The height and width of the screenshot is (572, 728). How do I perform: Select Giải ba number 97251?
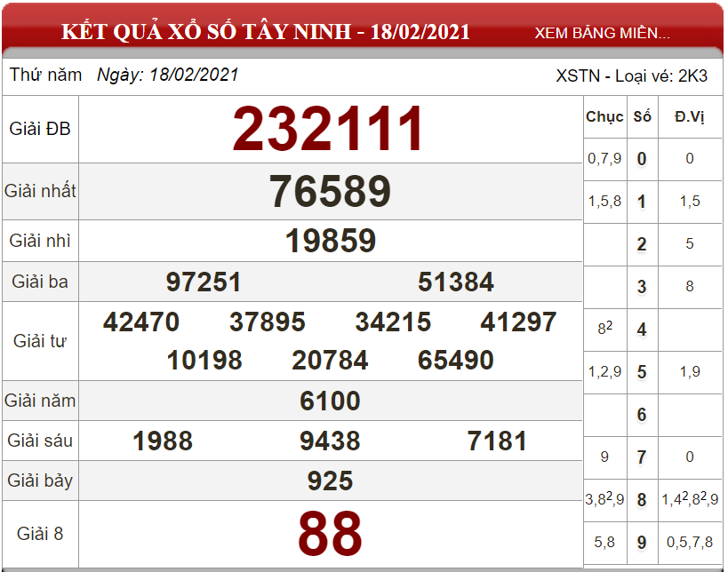(204, 282)
